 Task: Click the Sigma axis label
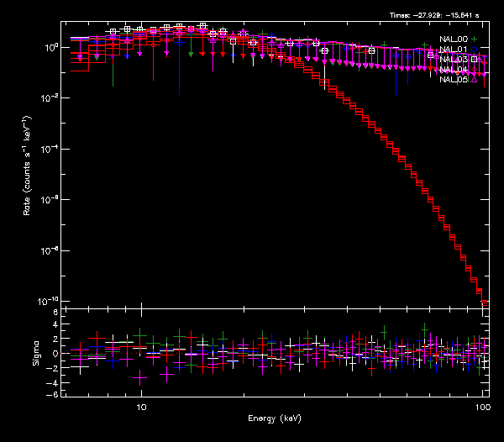click(35, 352)
